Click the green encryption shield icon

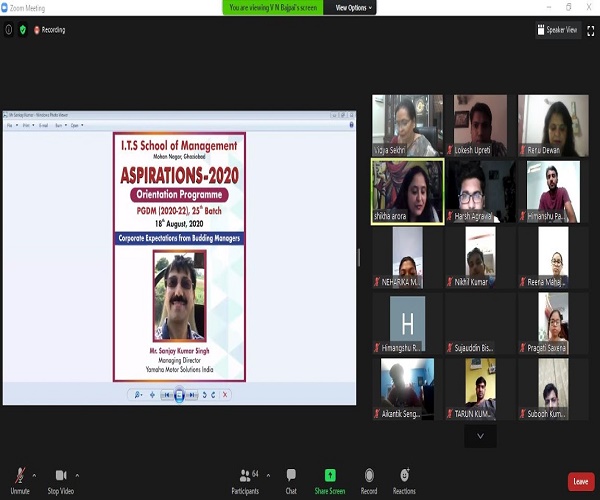(x=23, y=29)
